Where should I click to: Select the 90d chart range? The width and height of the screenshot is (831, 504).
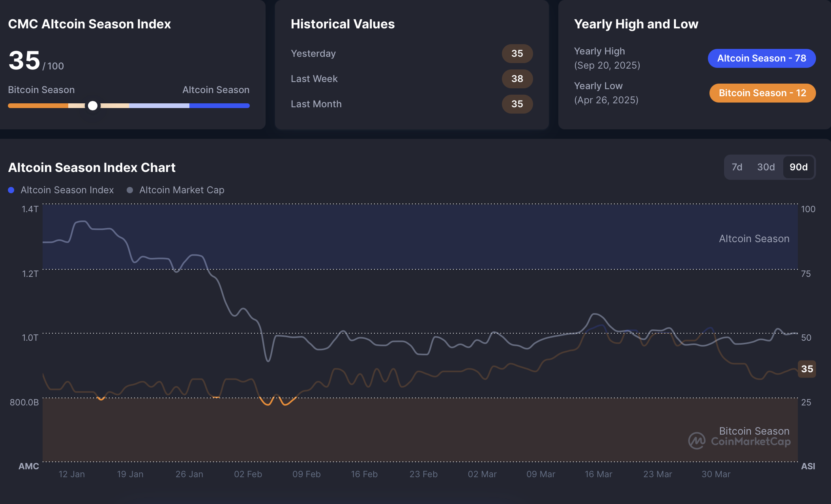[798, 167]
